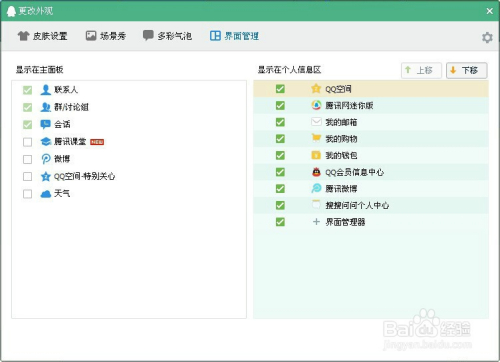Click the QQ会员信息中心 penguin icon
The width and height of the screenshot is (500, 362).
point(316,172)
